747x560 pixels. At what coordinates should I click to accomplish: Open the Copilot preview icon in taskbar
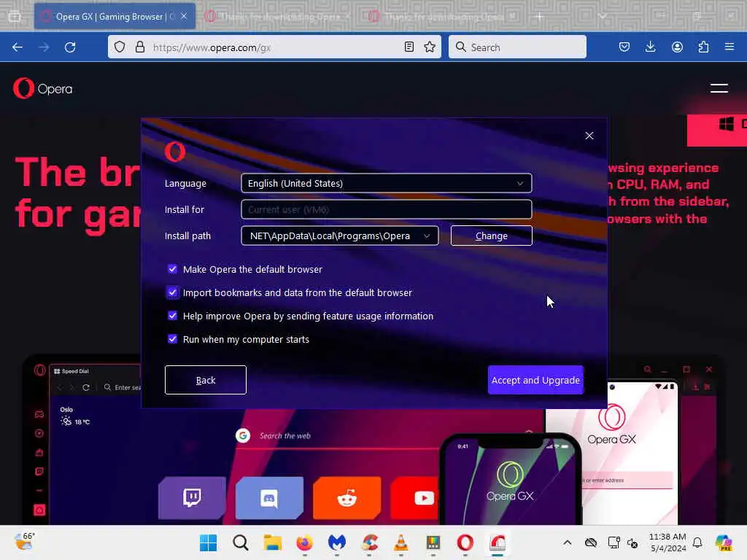coord(723,542)
